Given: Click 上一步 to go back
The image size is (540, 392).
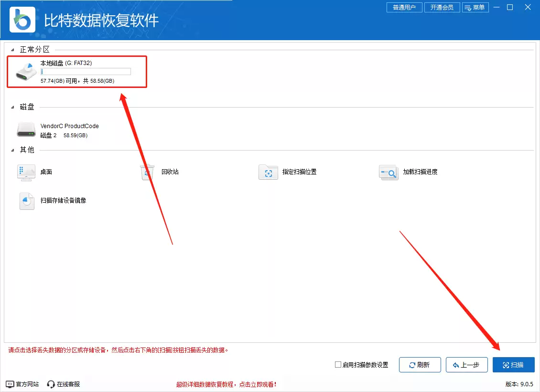Looking at the screenshot, I should (466, 364).
